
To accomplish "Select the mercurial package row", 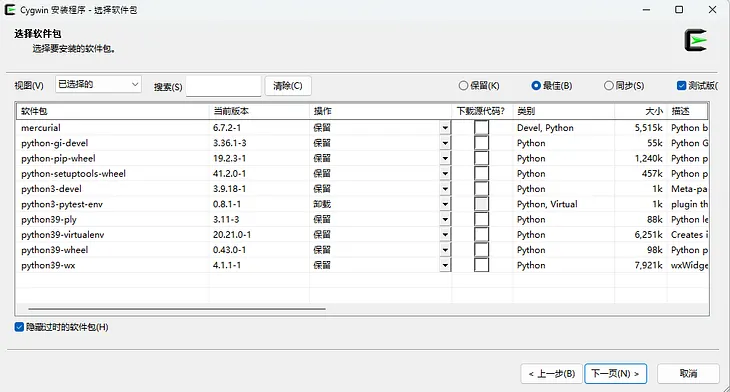I will (x=362, y=128).
